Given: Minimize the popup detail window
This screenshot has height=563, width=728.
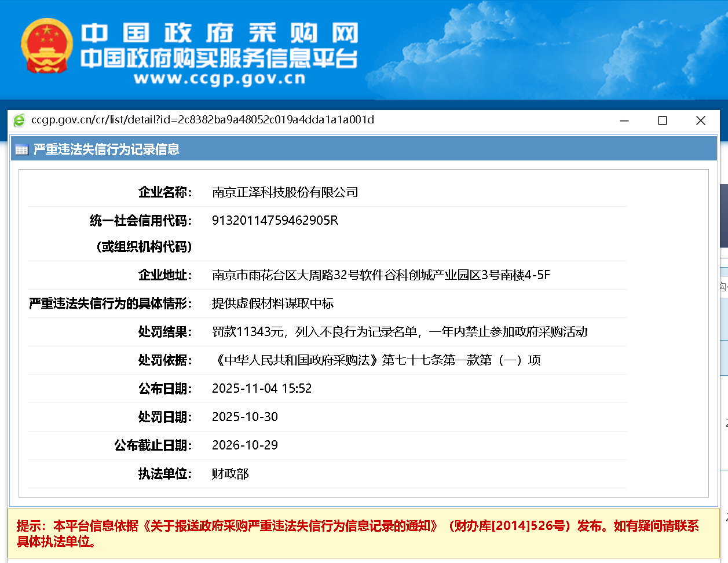Looking at the screenshot, I should [624, 120].
